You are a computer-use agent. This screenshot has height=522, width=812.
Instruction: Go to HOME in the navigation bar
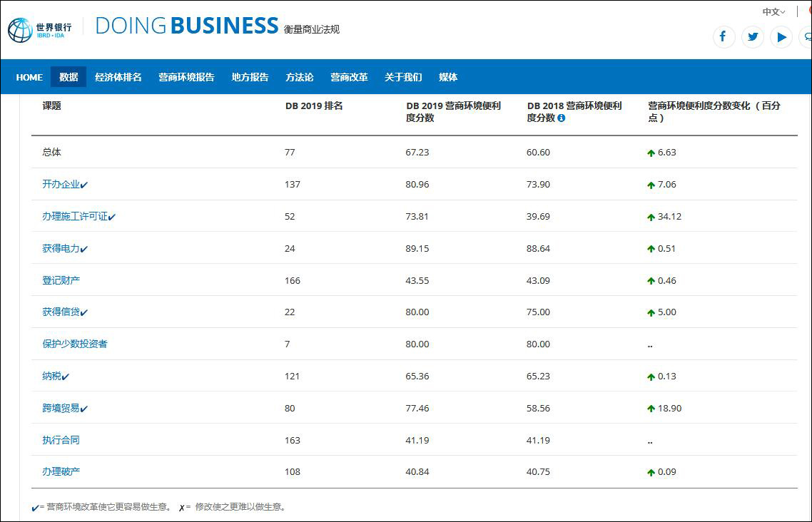pos(29,77)
